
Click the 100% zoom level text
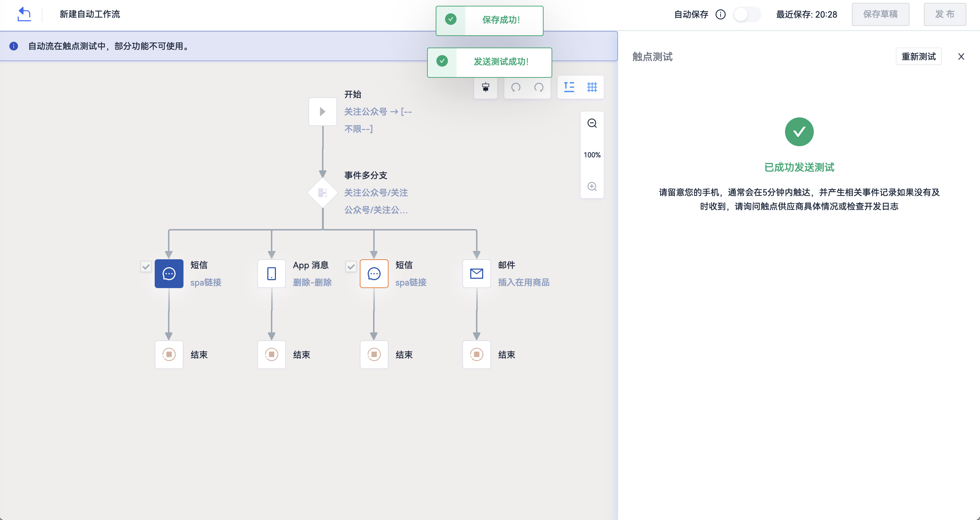(x=592, y=155)
